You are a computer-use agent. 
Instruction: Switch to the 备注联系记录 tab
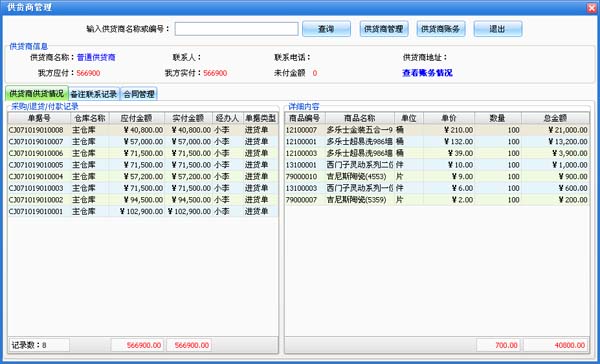point(94,94)
